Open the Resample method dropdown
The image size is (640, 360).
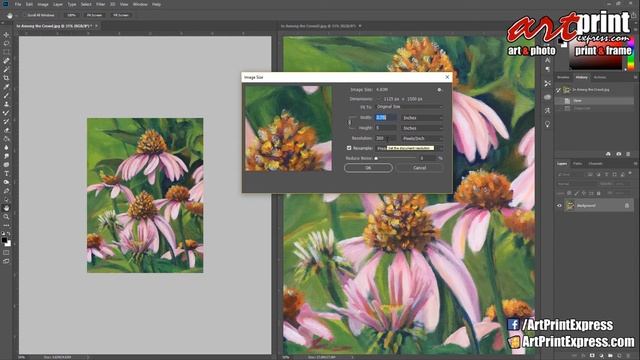point(409,148)
